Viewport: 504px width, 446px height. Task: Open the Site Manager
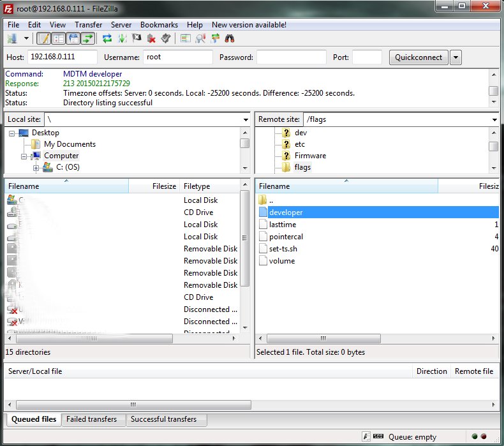click(12, 38)
